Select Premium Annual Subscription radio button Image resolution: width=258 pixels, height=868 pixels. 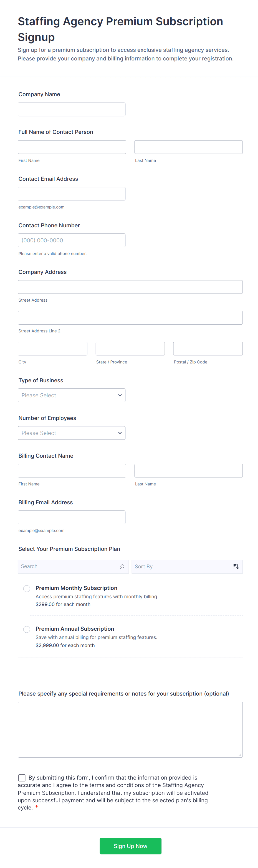27,629
